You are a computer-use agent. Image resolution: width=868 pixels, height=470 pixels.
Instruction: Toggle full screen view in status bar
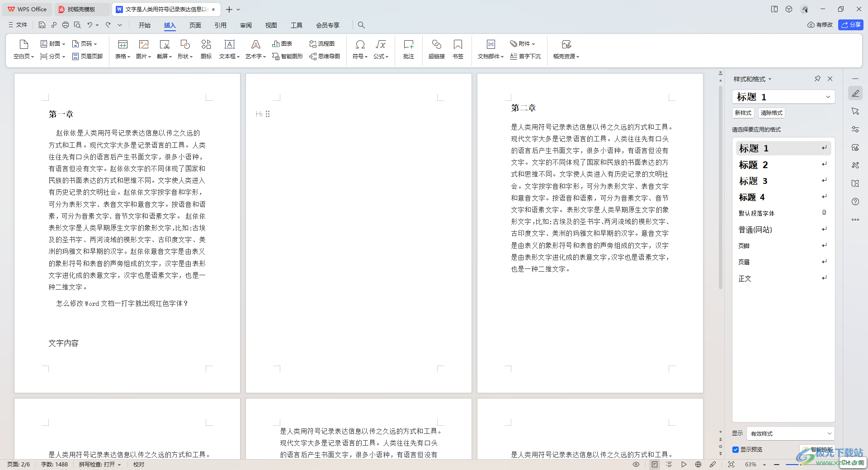[x=731, y=465]
